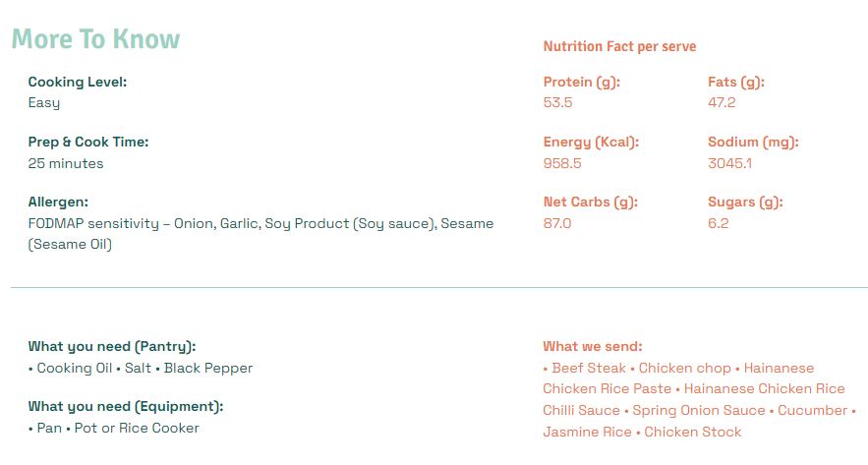868x465 pixels.
Task: Click the Energy value 958.5
Action: [562, 163]
